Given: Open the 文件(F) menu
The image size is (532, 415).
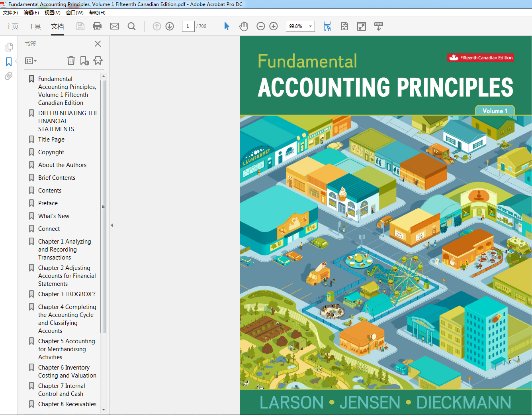Looking at the screenshot, I should tap(10, 13).
